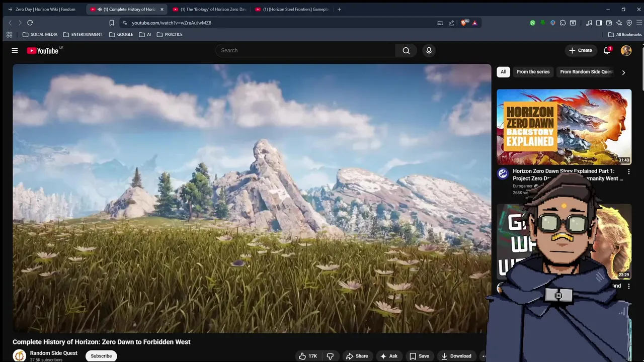
Task: Click the Create button
Action: click(580, 50)
